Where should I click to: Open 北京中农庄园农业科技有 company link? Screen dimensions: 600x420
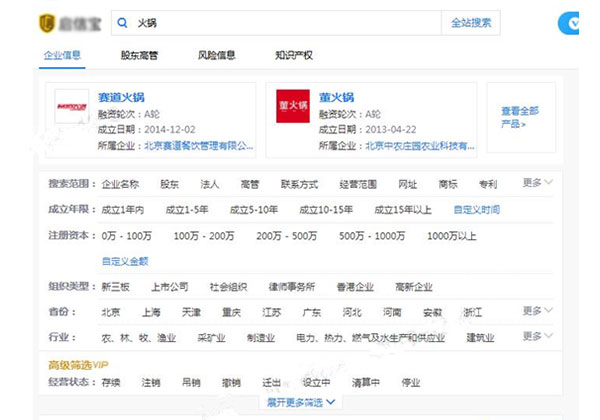(420, 146)
